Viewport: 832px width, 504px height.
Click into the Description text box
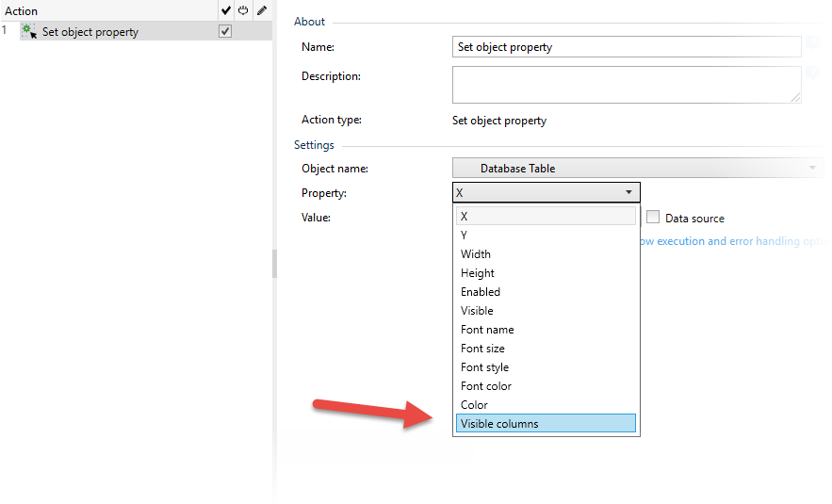[627, 84]
